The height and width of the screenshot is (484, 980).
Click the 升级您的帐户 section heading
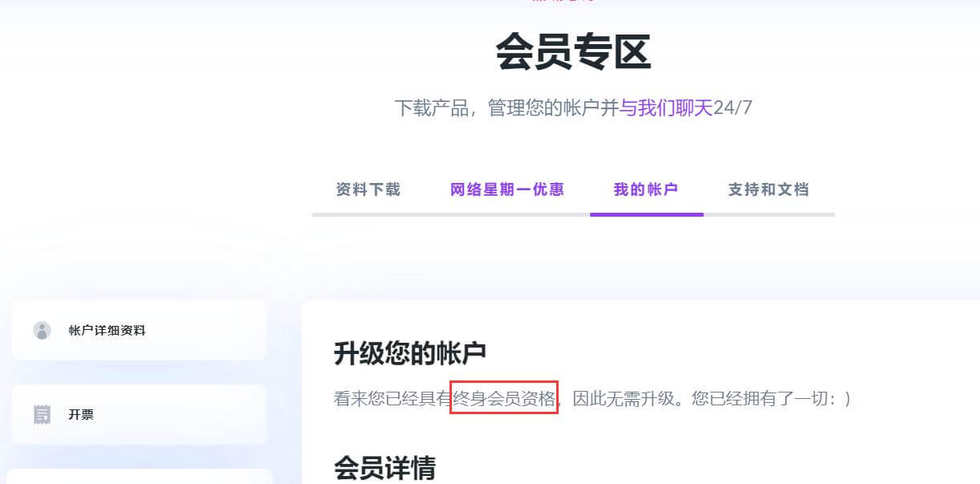click(410, 353)
